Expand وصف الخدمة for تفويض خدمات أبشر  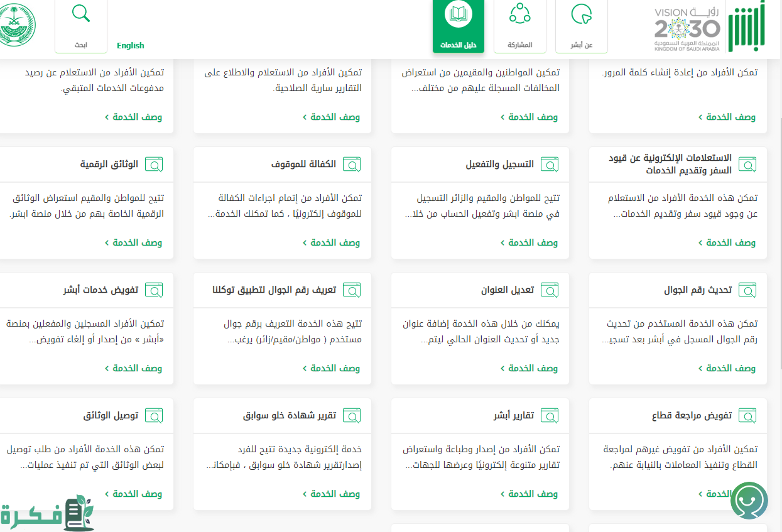click(133, 368)
